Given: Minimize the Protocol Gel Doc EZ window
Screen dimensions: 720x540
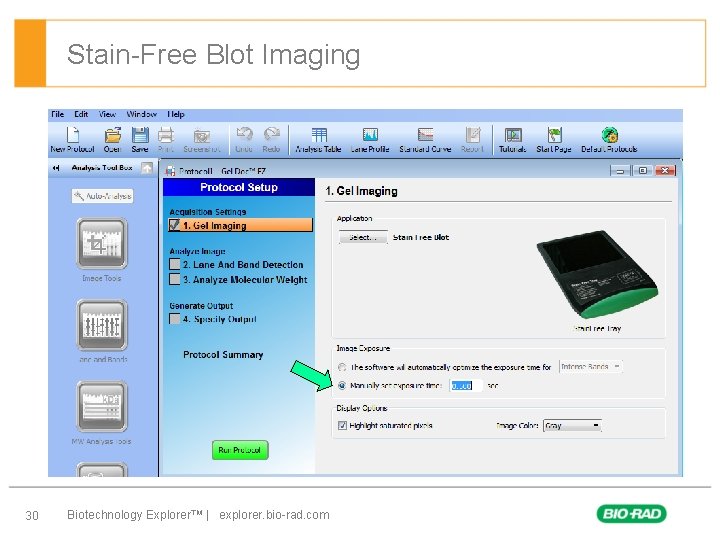Looking at the screenshot, I should [x=620, y=171].
